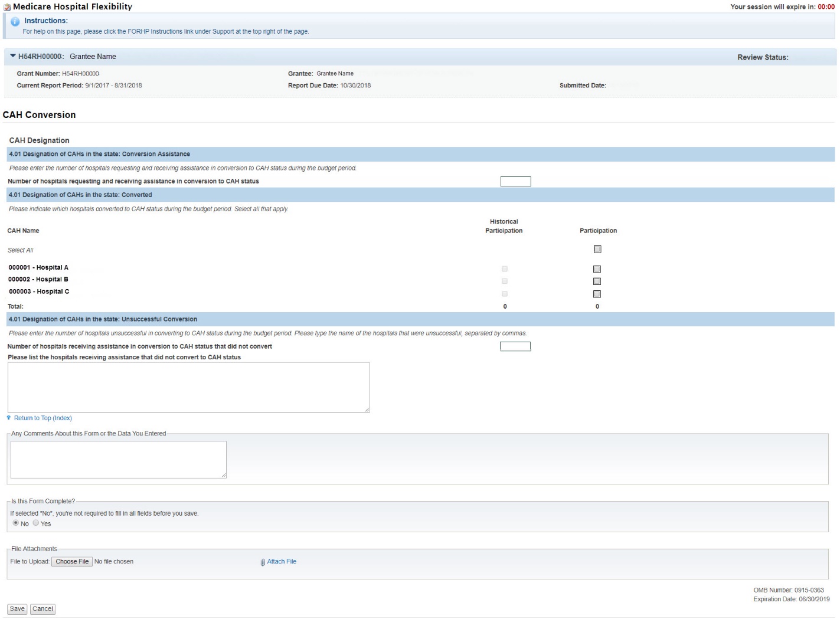This screenshot has width=840, height=619.
Task: Check Participation box for Hospital B
Action: click(x=597, y=281)
